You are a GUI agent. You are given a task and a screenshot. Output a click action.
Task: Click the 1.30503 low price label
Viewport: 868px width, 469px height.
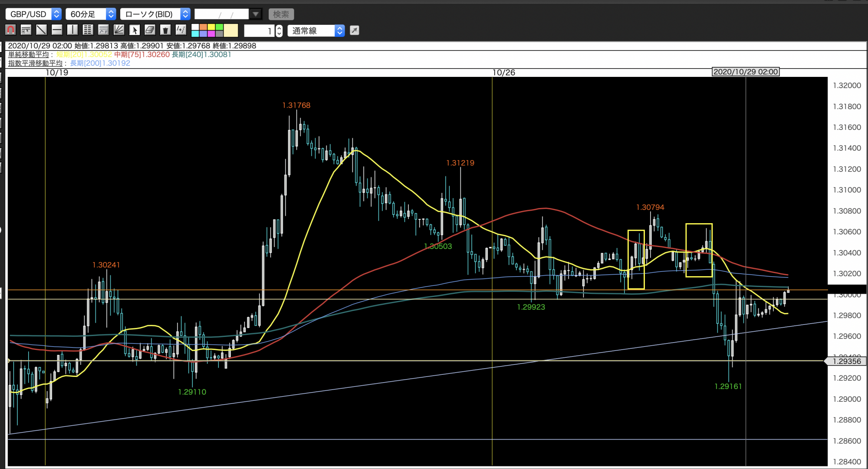point(438,246)
